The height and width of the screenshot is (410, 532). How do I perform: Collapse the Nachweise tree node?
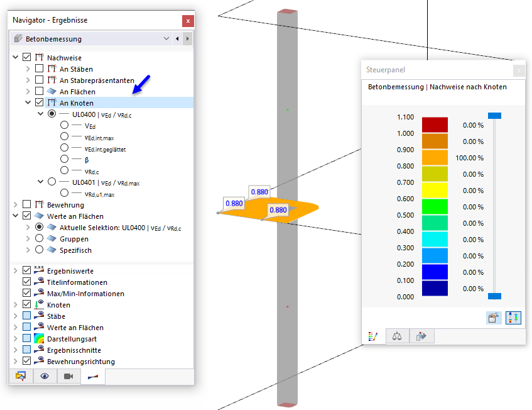15,57
